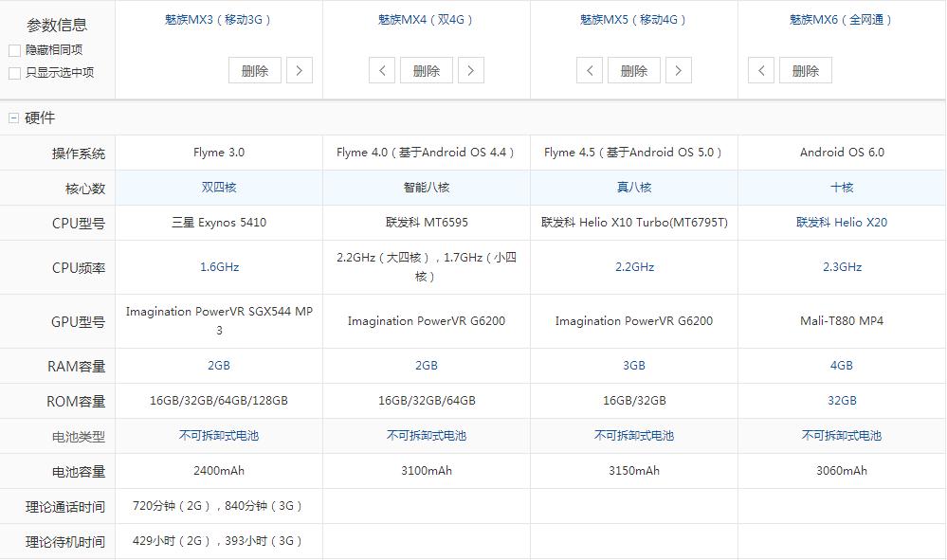947x560 pixels.
Task: Click the 4GB link in MX6's RAM容量 row
Action: pos(842,365)
